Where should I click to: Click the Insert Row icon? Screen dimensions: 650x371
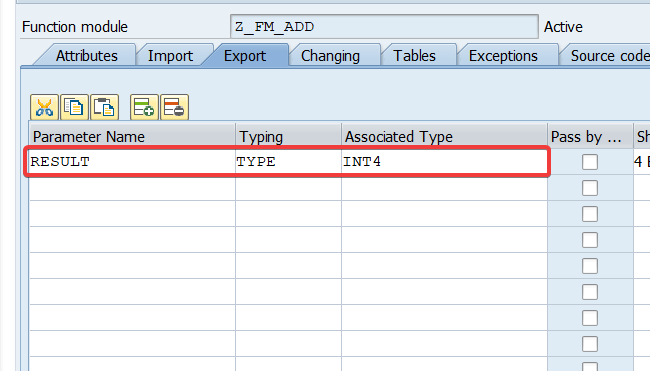click(x=144, y=107)
